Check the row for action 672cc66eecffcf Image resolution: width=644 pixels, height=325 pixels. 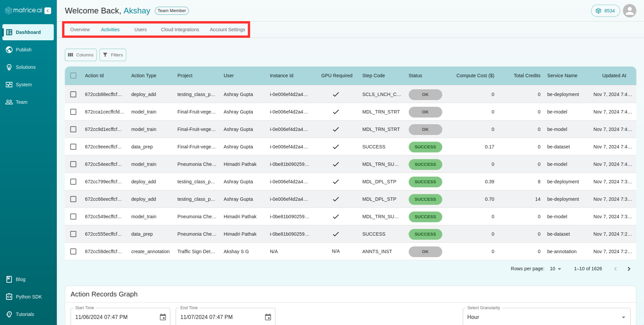[73, 199]
